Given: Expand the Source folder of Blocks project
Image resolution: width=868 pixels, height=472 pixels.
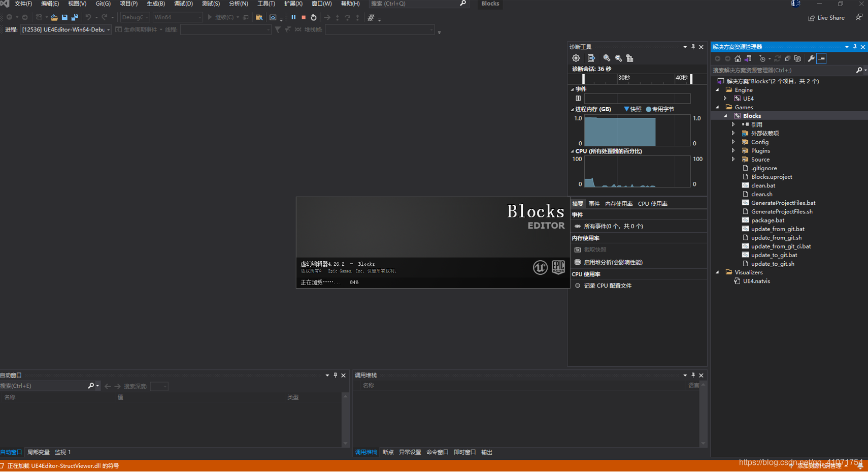Looking at the screenshot, I should [x=733, y=159].
